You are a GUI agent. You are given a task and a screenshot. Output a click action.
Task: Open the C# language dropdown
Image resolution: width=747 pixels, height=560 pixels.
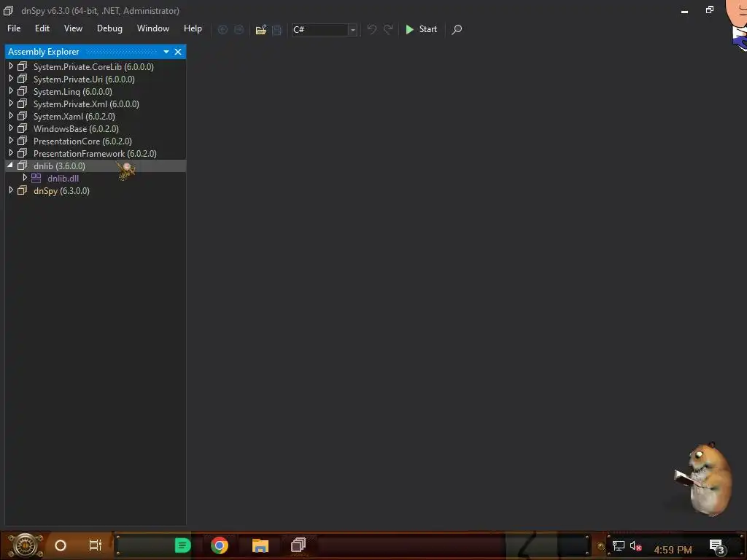coord(352,29)
